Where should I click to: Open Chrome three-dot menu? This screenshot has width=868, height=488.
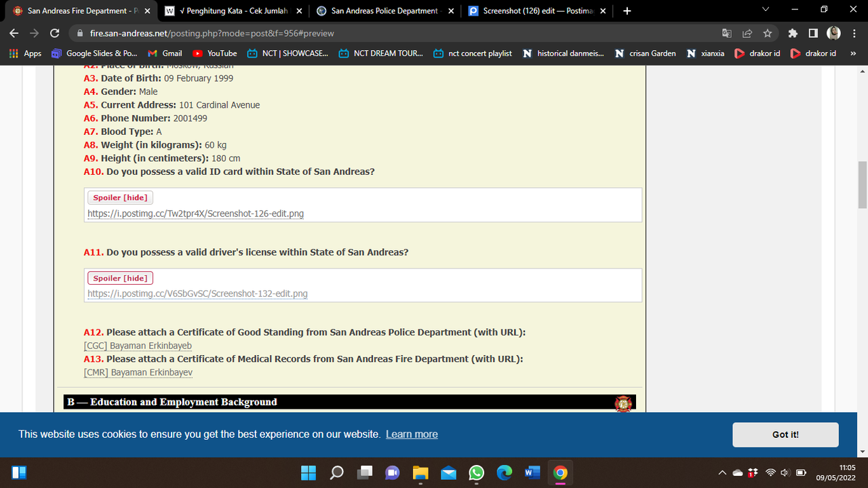(x=854, y=33)
